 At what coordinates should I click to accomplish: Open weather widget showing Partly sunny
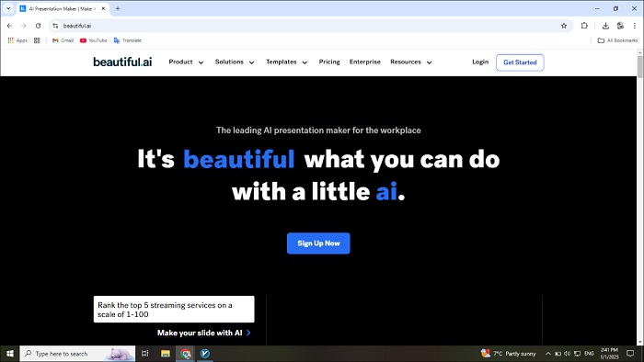[509, 354]
